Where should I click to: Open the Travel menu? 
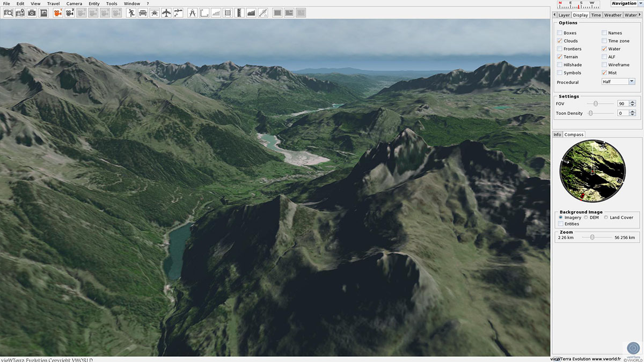pyautogui.click(x=53, y=4)
